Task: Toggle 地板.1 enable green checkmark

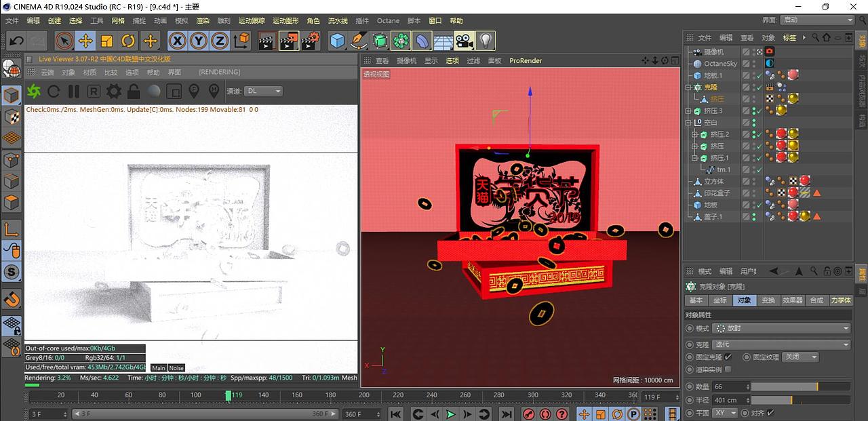Action: (x=759, y=75)
